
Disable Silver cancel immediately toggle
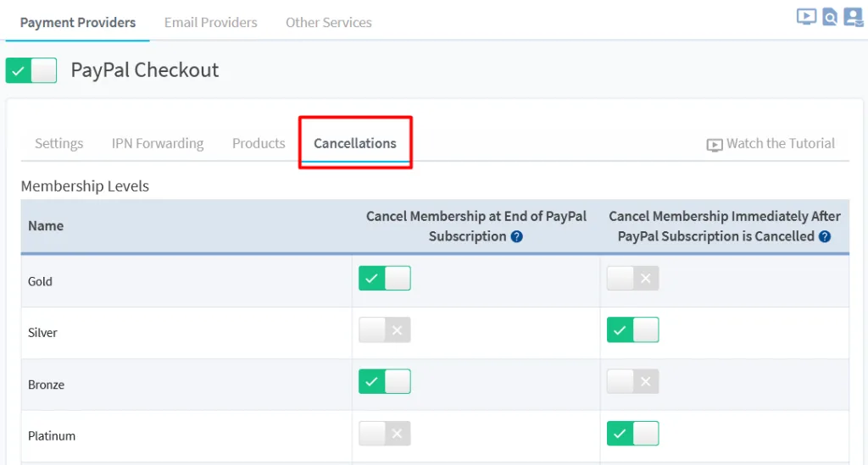[632, 330]
